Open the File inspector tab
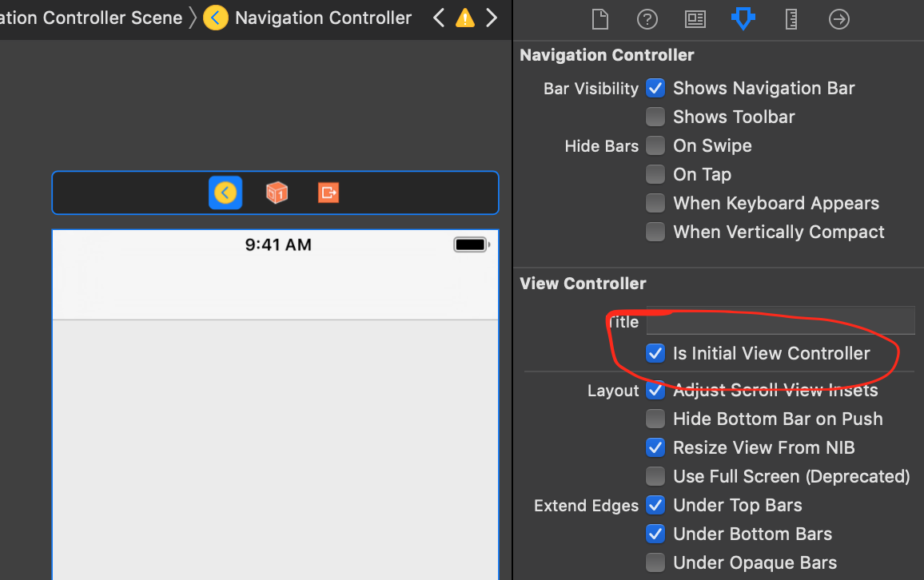924x580 pixels. coord(599,19)
